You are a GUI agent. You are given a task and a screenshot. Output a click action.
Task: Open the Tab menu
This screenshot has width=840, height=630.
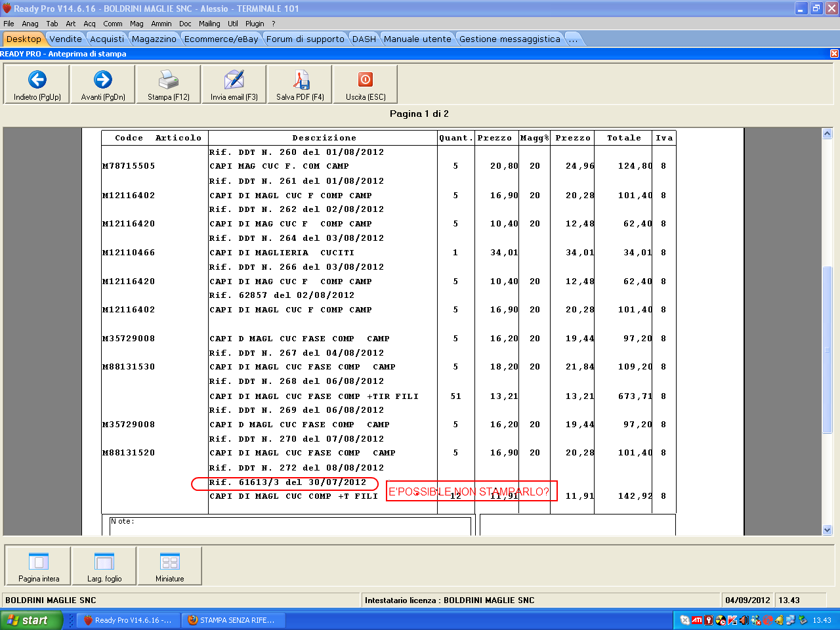(52, 24)
